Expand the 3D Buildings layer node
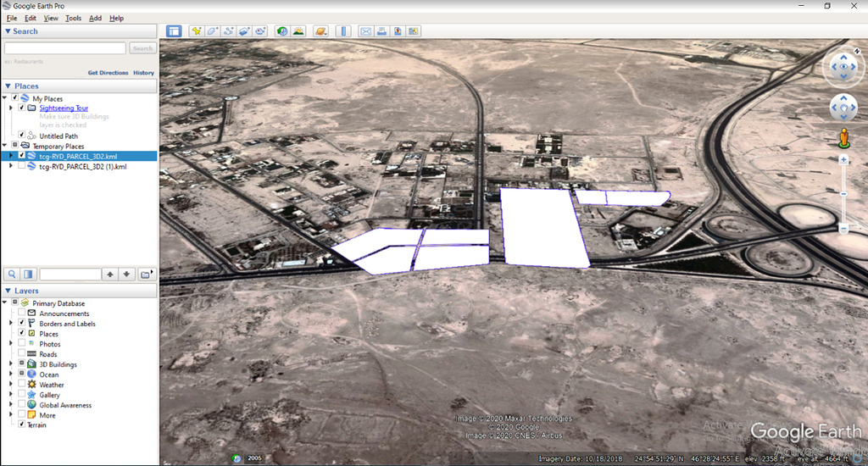 tap(11, 364)
